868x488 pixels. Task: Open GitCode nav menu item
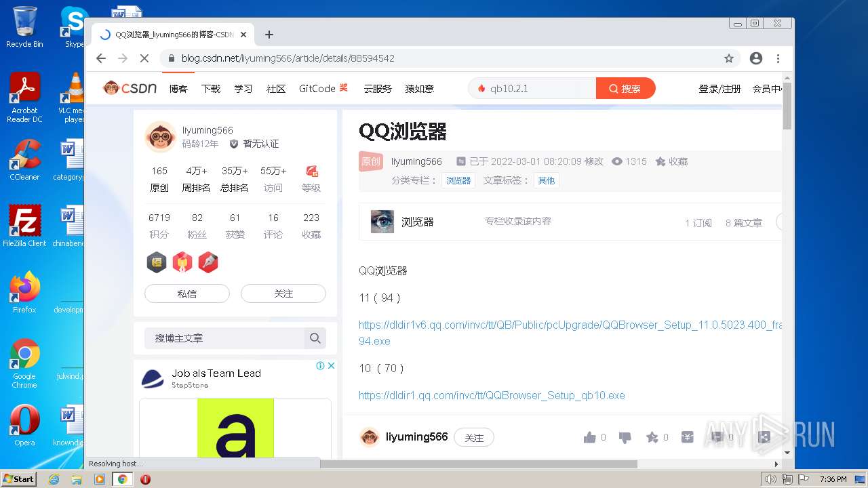point(317,89)
